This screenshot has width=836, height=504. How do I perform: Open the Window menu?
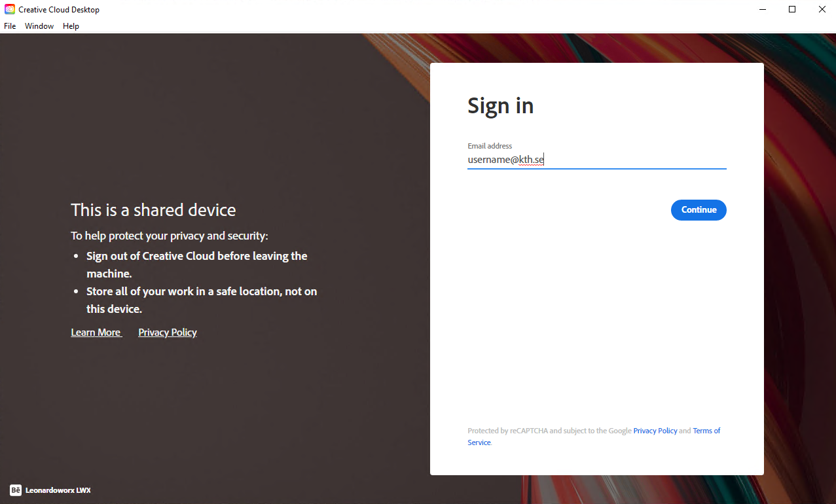coord(39,26)
